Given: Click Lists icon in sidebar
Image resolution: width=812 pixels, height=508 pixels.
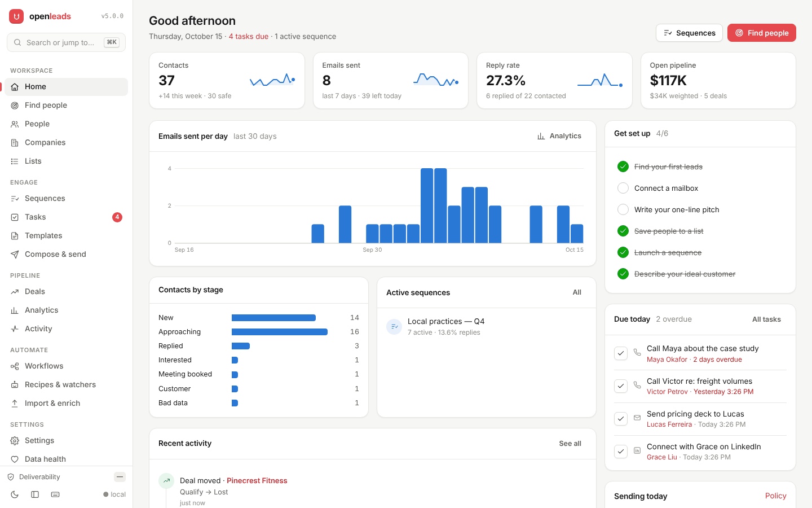Looking at the screenshot, I should point(15,161).
